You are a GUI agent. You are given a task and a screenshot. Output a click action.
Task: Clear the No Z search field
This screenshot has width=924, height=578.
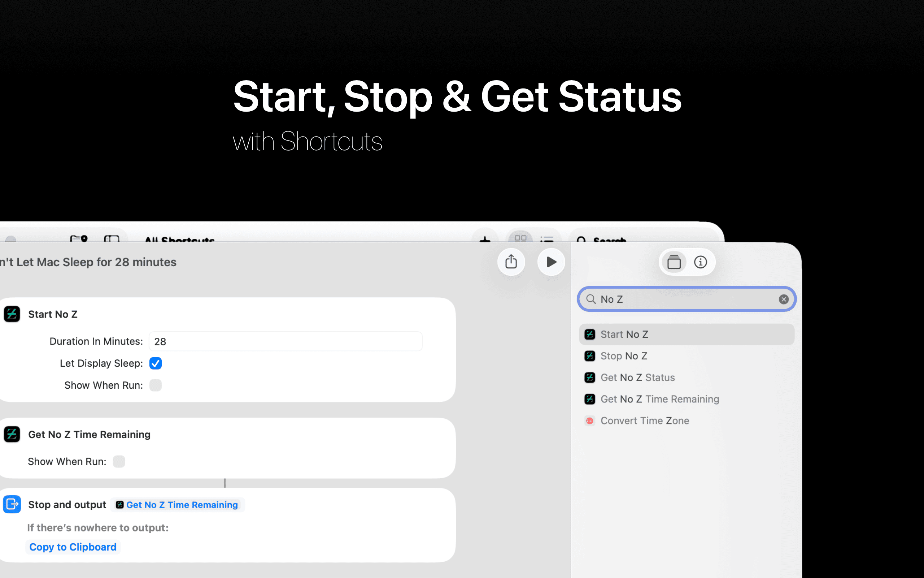(784, 299)
